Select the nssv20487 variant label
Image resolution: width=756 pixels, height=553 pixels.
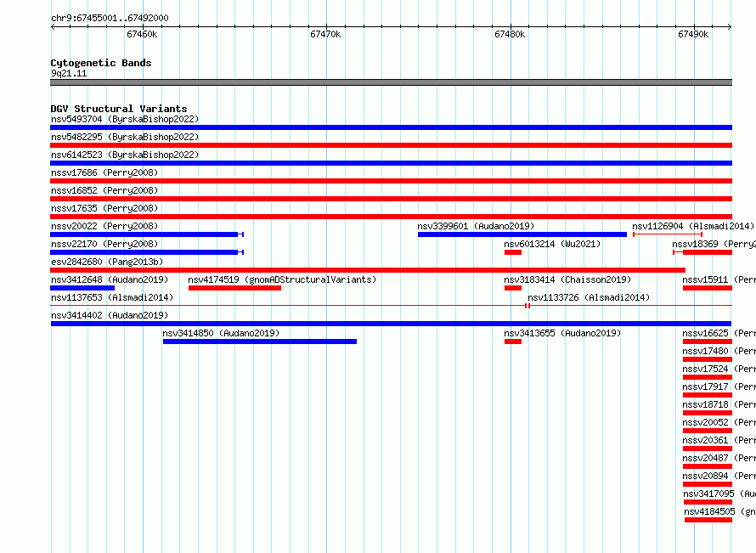(719, 458)
